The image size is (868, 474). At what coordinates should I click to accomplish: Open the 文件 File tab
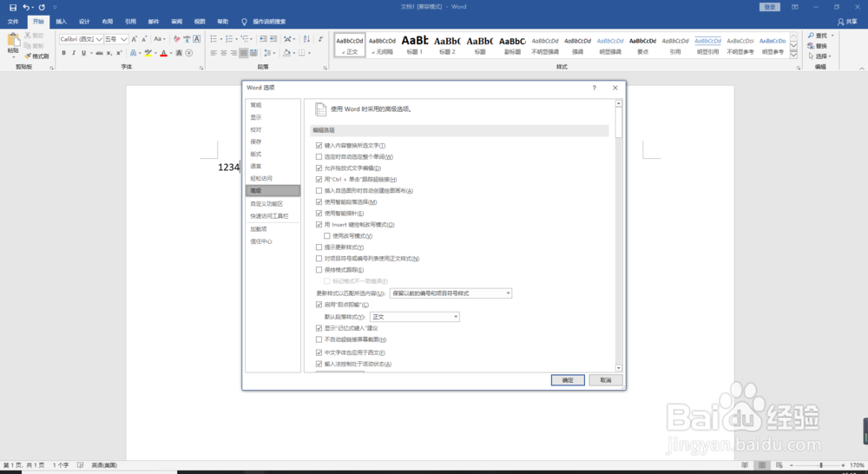[13, 22]
